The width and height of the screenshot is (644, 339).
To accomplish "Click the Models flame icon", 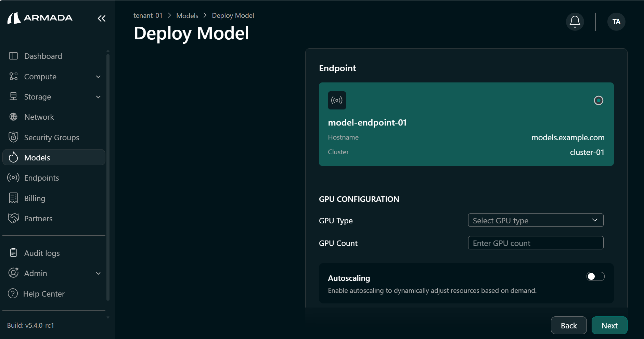I will [x=13, y=157].
